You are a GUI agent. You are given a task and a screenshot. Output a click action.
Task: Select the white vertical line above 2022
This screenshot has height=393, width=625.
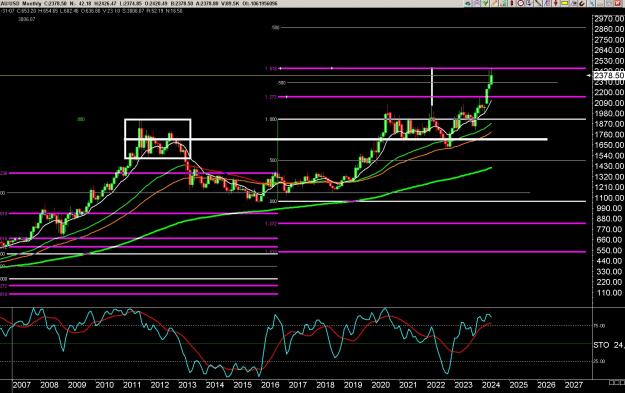point(432,87)
